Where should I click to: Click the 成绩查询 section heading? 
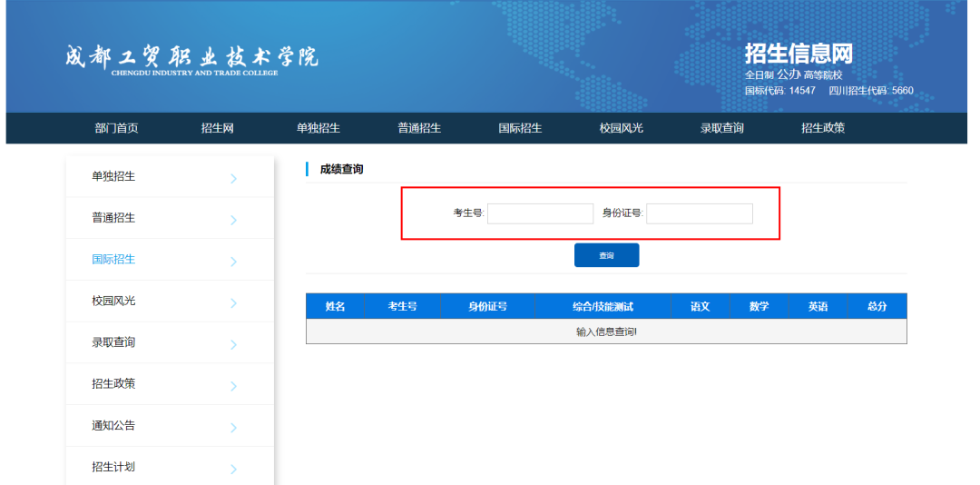(x=341, y=169)
